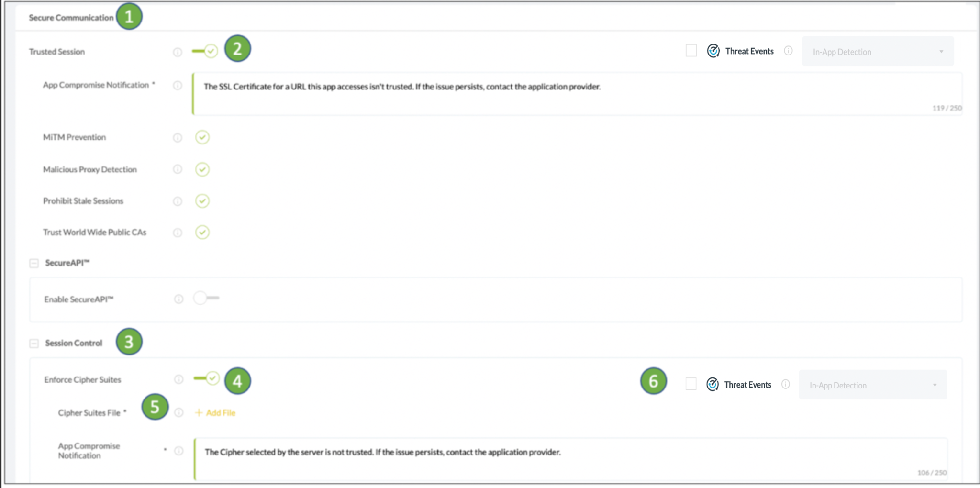
Task: Click the info icon next to MiTM Prevention
Action: pos(178,138)
